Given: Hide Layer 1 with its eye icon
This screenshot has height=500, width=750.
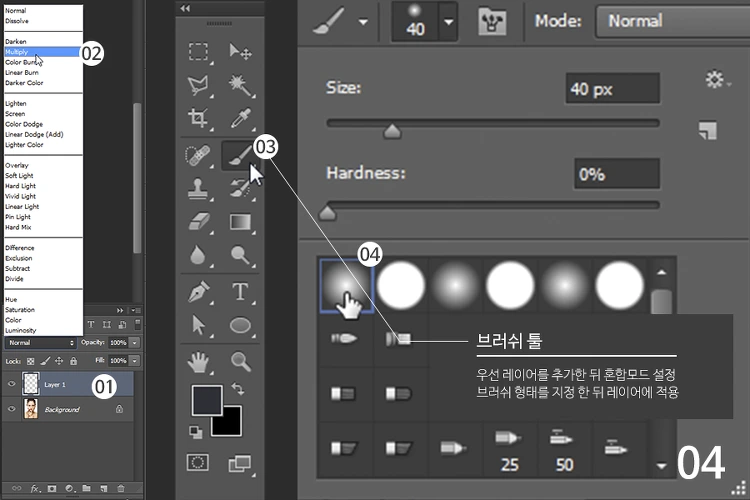Looking at the screenshot, I should pos(11,384).
